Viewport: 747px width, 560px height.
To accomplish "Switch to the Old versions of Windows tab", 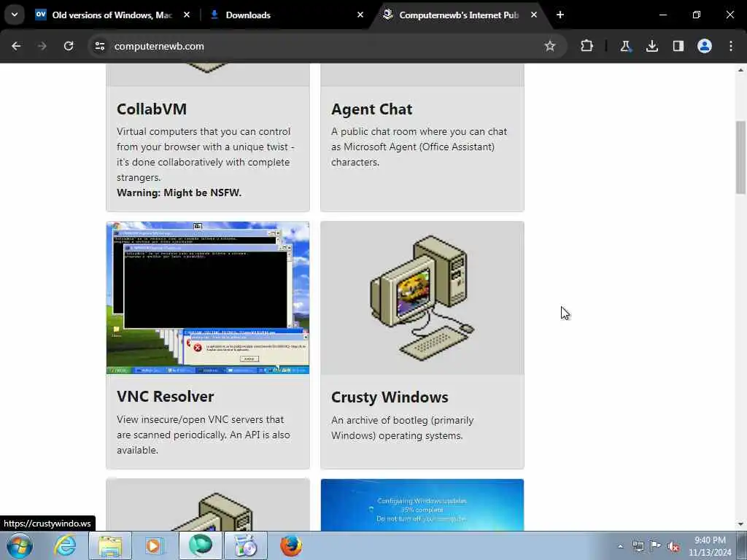I will point(112,15).
